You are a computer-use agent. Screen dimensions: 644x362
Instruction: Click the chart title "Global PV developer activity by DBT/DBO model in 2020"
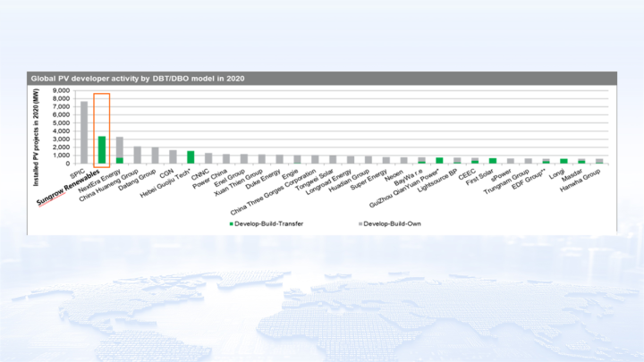pyautogui.click(x=138, y=79)
